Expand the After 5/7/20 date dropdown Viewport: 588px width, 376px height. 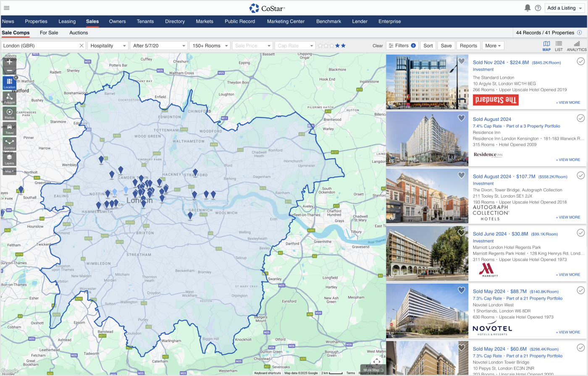click(x=159, y=46)
